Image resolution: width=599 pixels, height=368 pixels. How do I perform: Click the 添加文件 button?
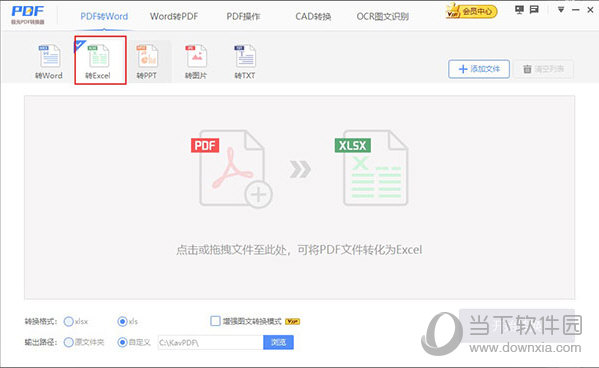coord(479,69)
